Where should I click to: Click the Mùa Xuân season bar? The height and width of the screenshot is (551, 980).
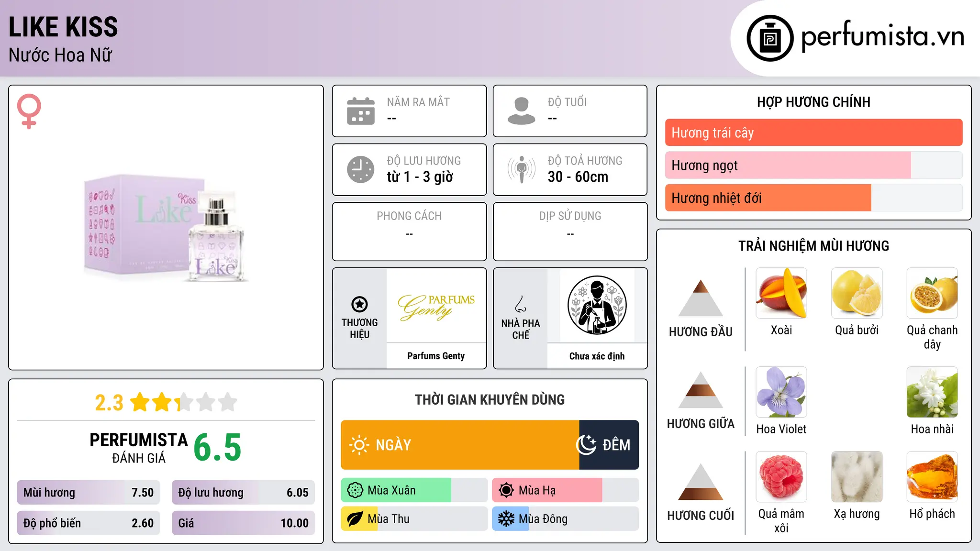(x=414, y=490)
